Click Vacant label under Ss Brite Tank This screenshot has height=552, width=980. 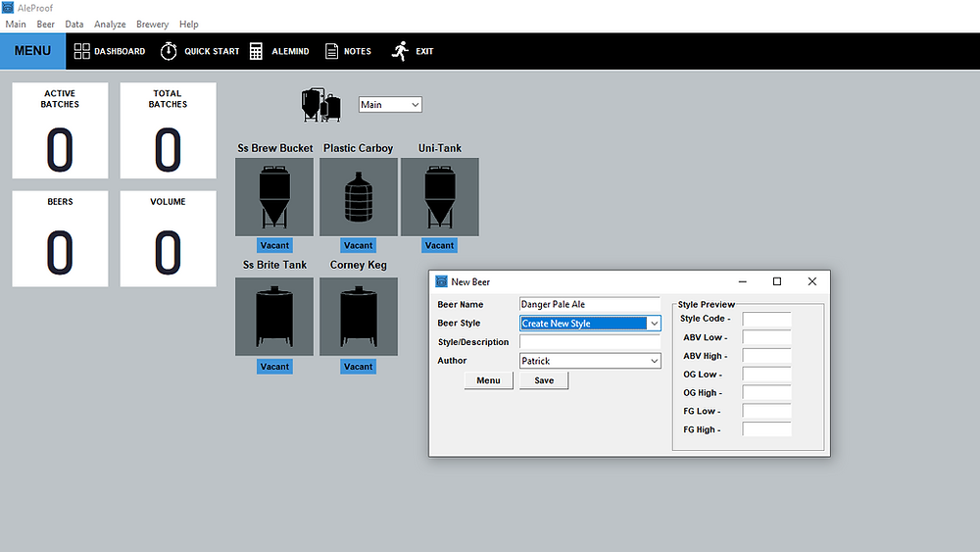tap(274, 367)
